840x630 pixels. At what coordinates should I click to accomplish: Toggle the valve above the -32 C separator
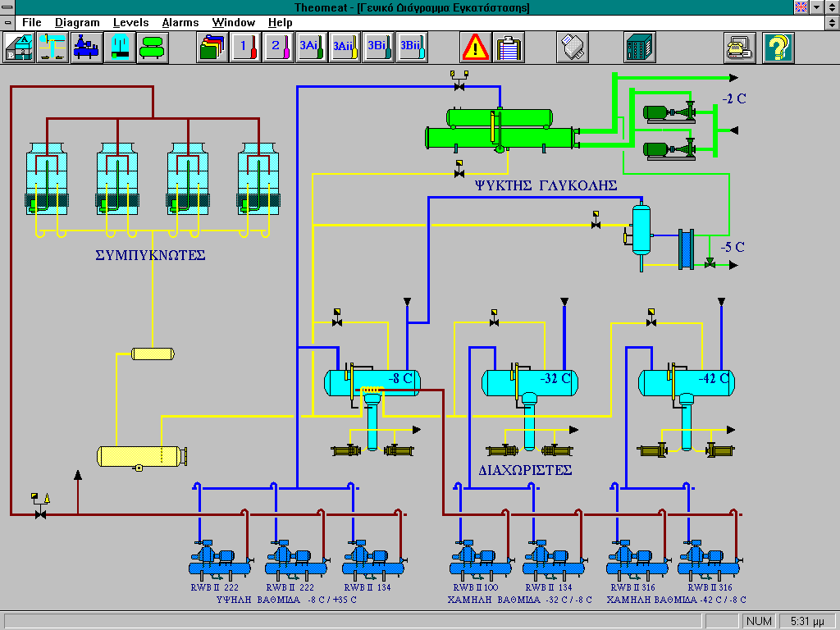494,322
